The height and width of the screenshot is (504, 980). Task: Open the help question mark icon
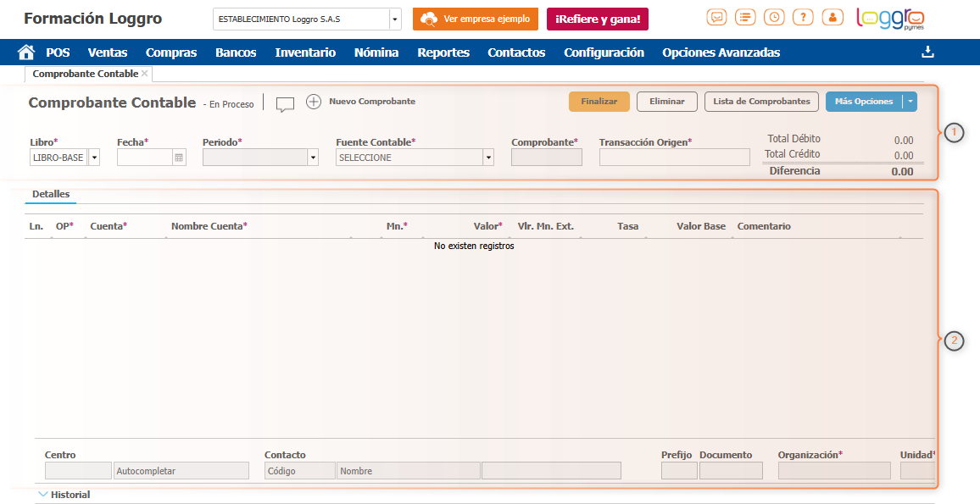coord(802,16)
